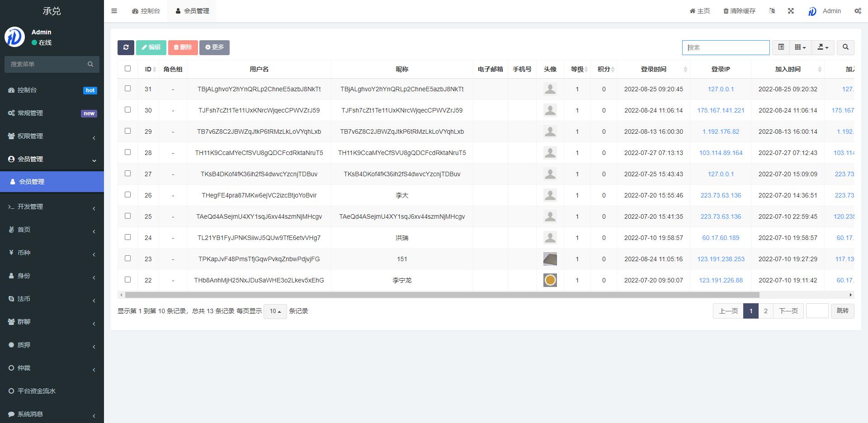The width and height of the screenshot is (868, 423).
Task: Open the records per page dropdown
Action: point(275,311)
